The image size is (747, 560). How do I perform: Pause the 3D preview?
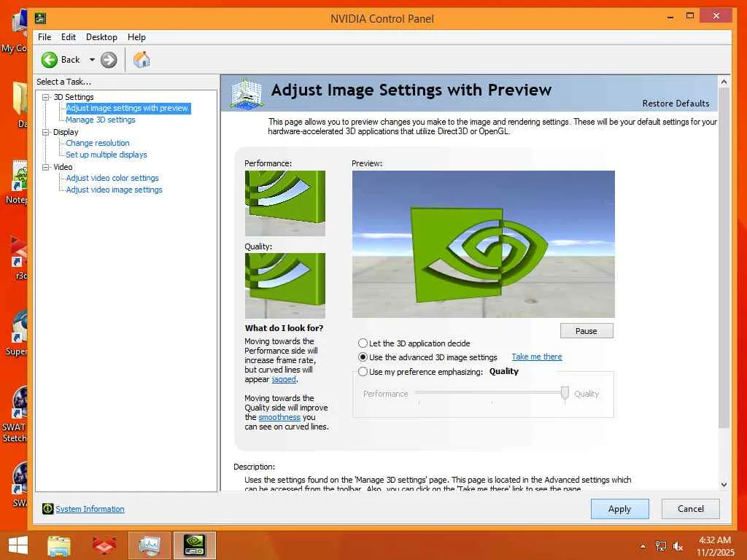587,331
